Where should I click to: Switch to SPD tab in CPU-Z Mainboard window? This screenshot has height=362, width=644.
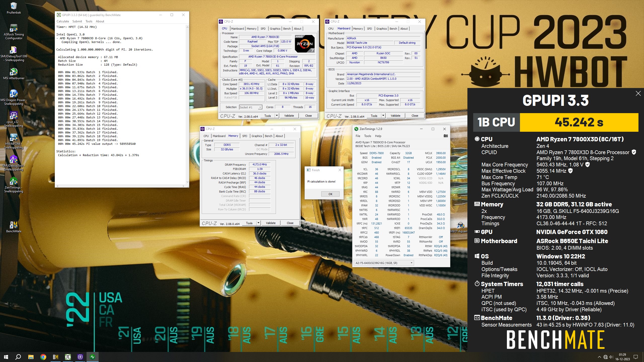pos(369,29)
